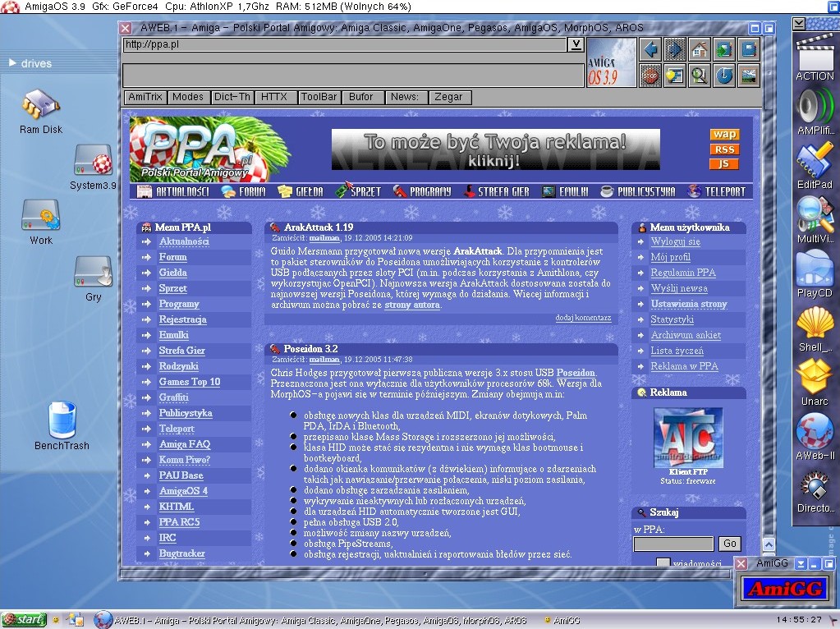Click the News: user button
This screenshot has width=840, height=629.
pyautogui.click(x=406, y=97)
